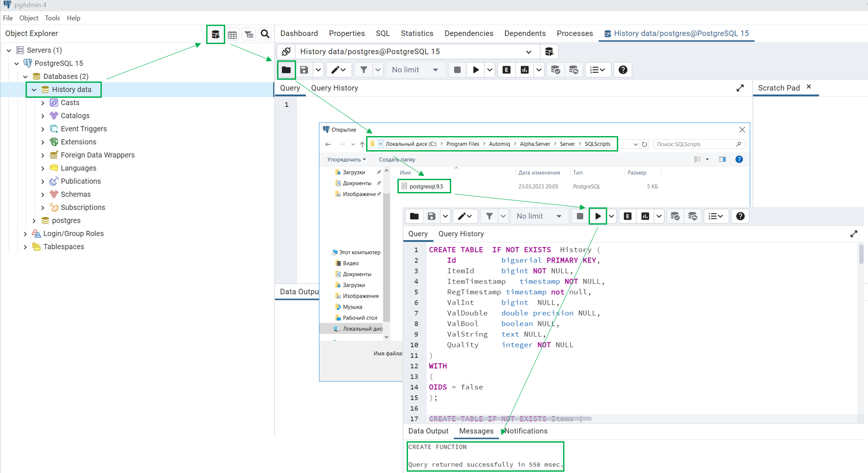Click the up-folder arrow in file dialog
The image size is (868, 473).
362,144
